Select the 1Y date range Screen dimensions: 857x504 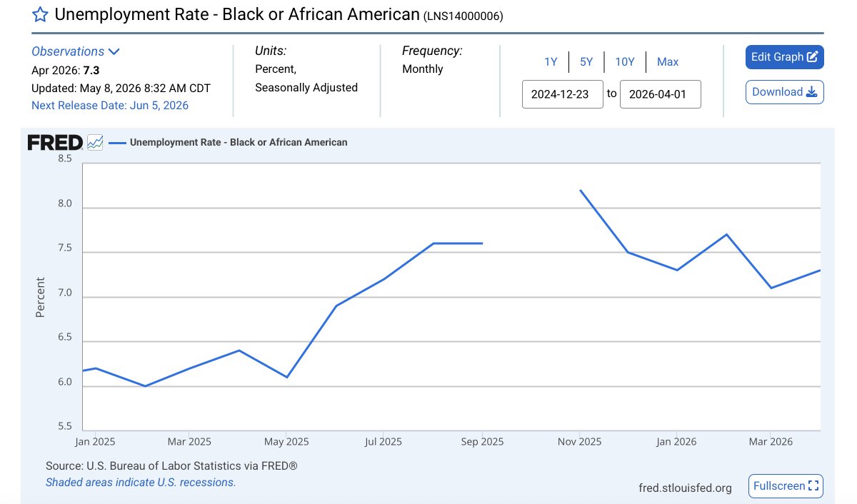(x=551, y=62)
